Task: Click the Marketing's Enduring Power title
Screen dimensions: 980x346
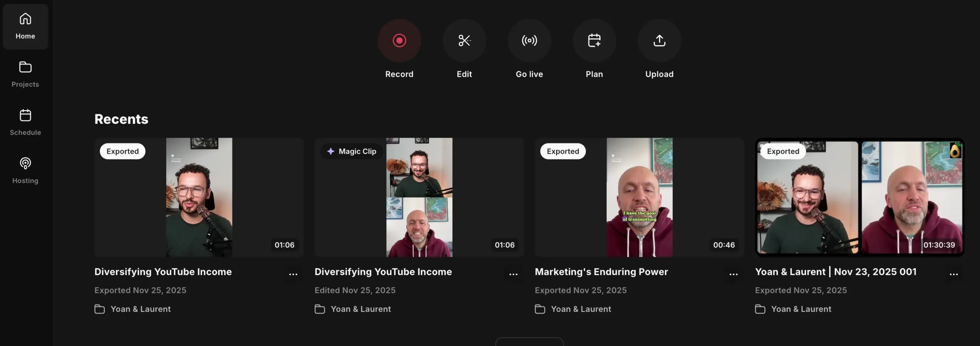Action: click(x=601, y=272)
